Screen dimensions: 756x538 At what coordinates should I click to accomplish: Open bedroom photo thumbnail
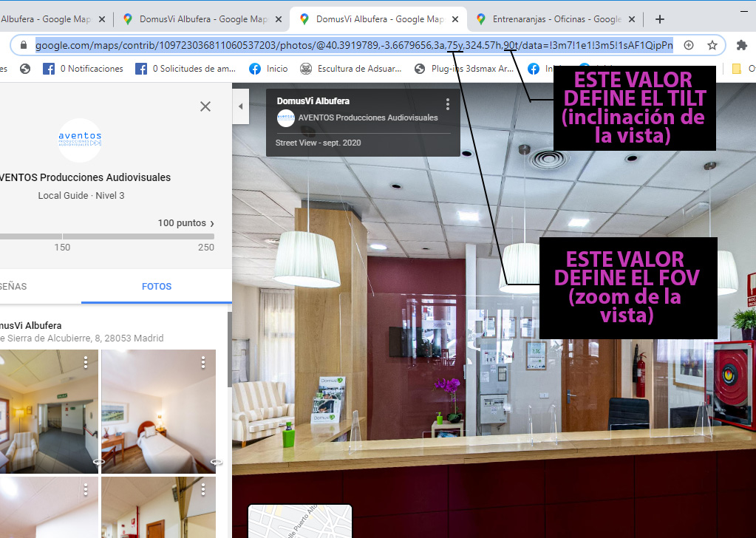click(x=159, y=411)
